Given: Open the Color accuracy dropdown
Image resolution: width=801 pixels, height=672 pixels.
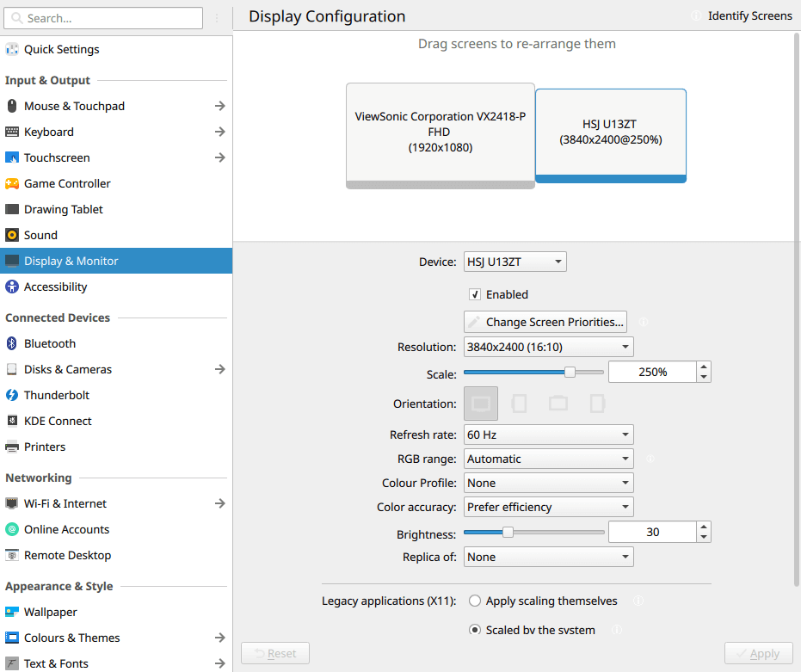Looking at the screenshot, I should [x=549, y=507].
